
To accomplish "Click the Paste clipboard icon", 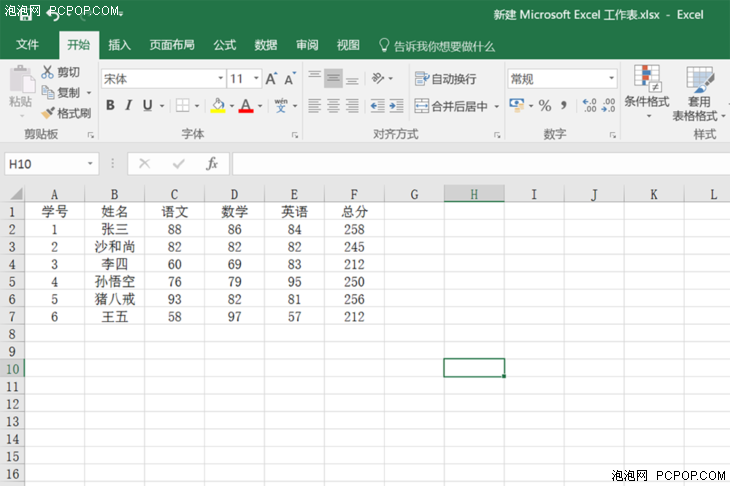I will (x=21, y=80).
